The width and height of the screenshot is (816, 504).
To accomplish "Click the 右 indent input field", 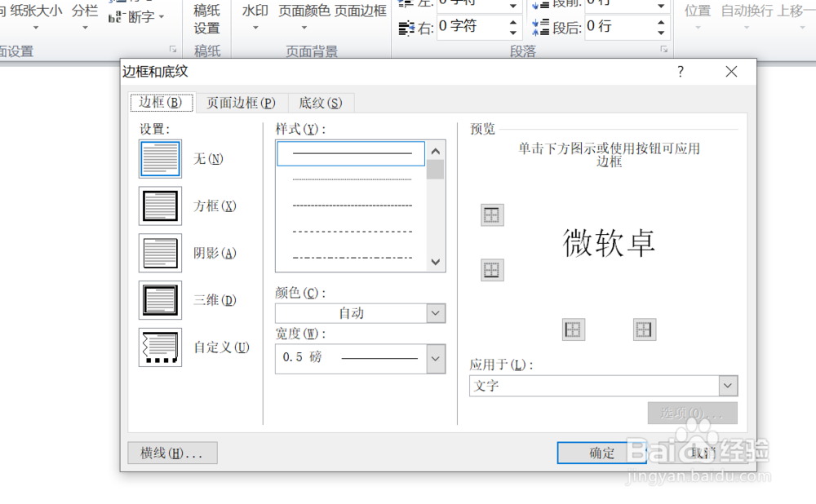I will coord(472,26).
